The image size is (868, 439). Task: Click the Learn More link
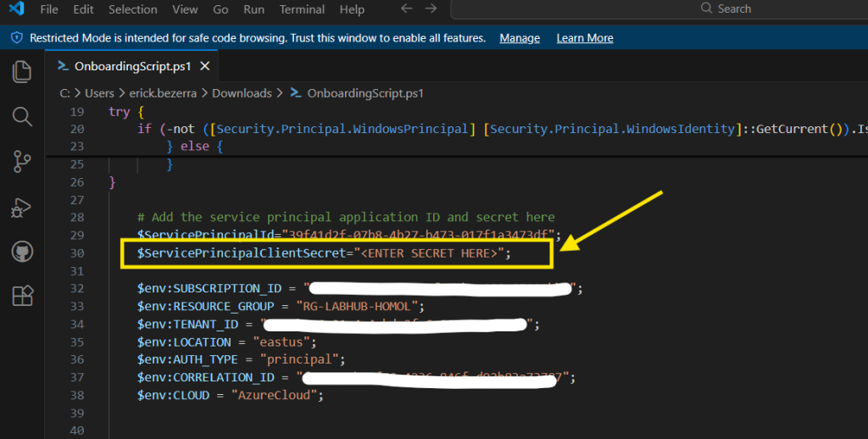(584, 38)
